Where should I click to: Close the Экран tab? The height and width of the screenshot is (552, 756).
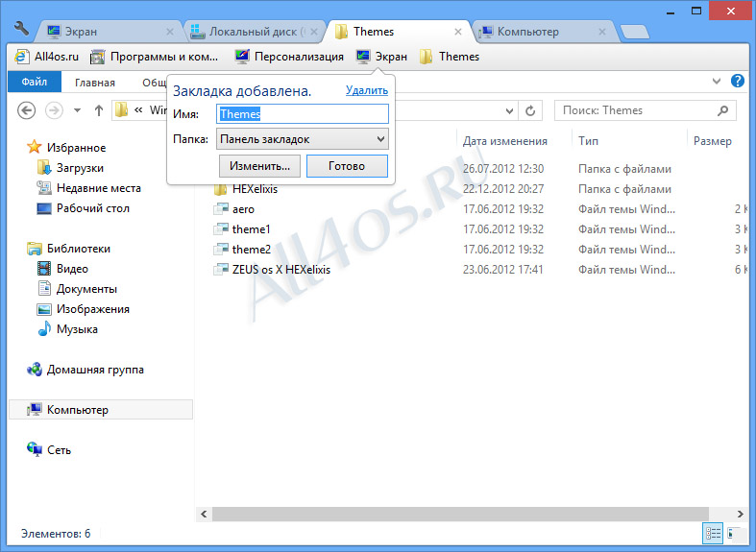click(x=170, y=32)
